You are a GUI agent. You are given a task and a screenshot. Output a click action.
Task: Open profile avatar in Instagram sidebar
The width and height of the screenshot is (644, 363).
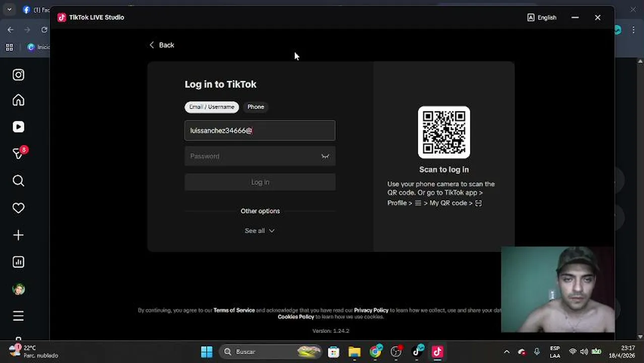[x=19, y=289]
